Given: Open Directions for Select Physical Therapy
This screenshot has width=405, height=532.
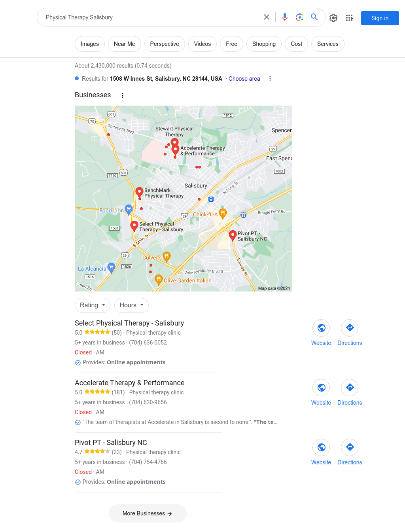Looking at the screenshot, I should pos(350,333).
